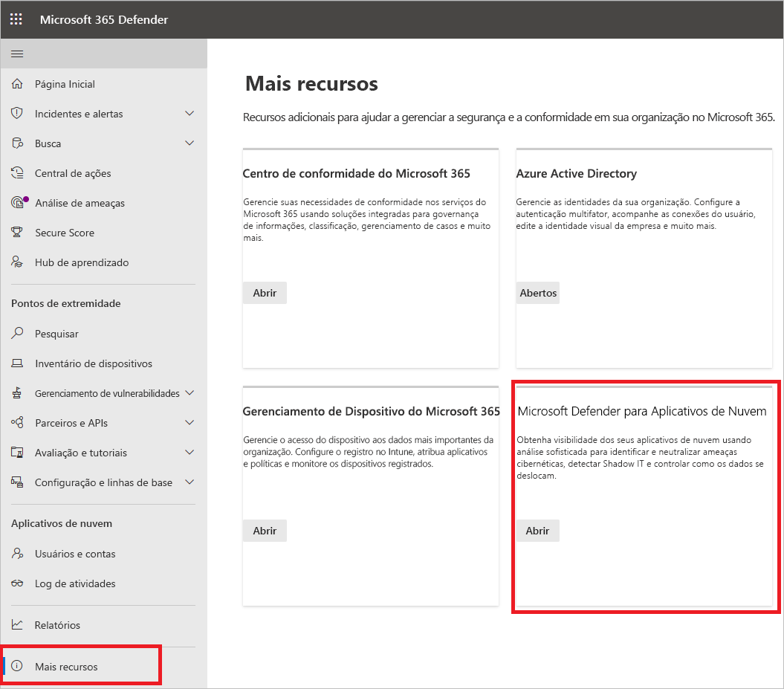Image resolution: width=784 pixels, height=689 pixels.
Task: Click the Log de atividades glasses icon
Action: (17, 583)
